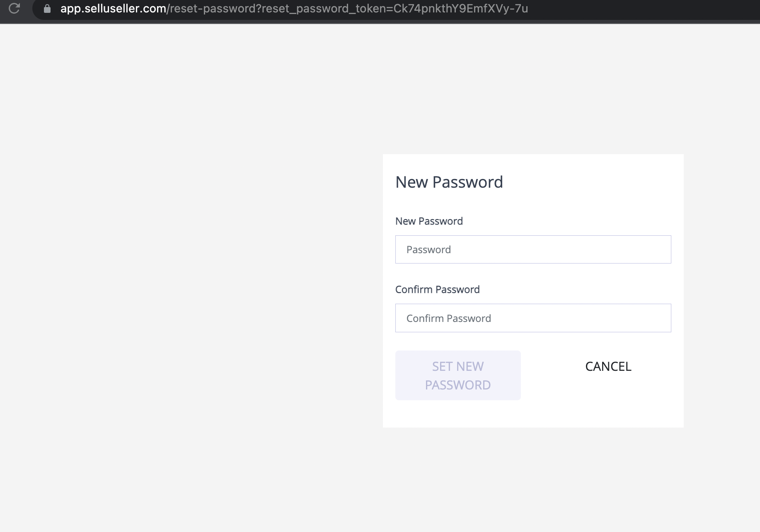Open site info via the padlock icon
Viewport: 760px width, 532px height.
click(x=47, y=9)
